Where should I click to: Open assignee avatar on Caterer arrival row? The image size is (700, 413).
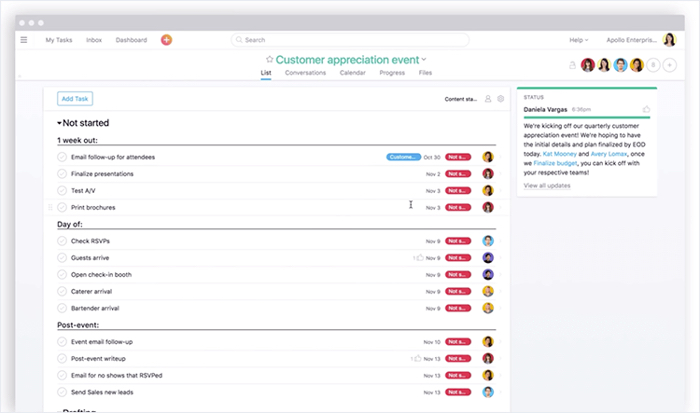(488, 291)
